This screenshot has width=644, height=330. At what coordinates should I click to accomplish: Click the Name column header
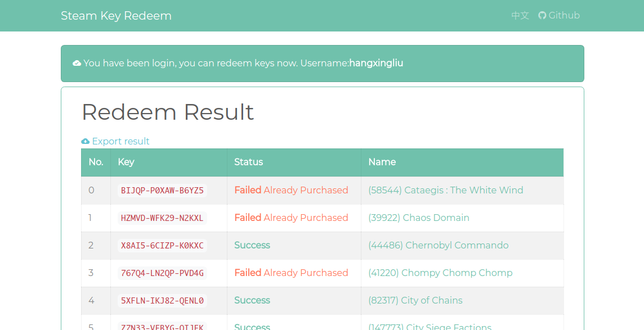pos(462,162)
